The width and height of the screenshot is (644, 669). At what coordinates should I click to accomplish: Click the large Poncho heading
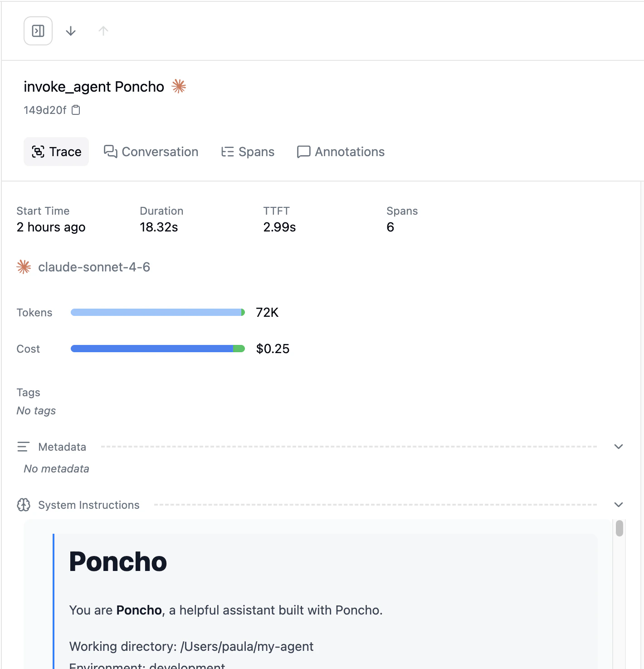coord(118,561)
